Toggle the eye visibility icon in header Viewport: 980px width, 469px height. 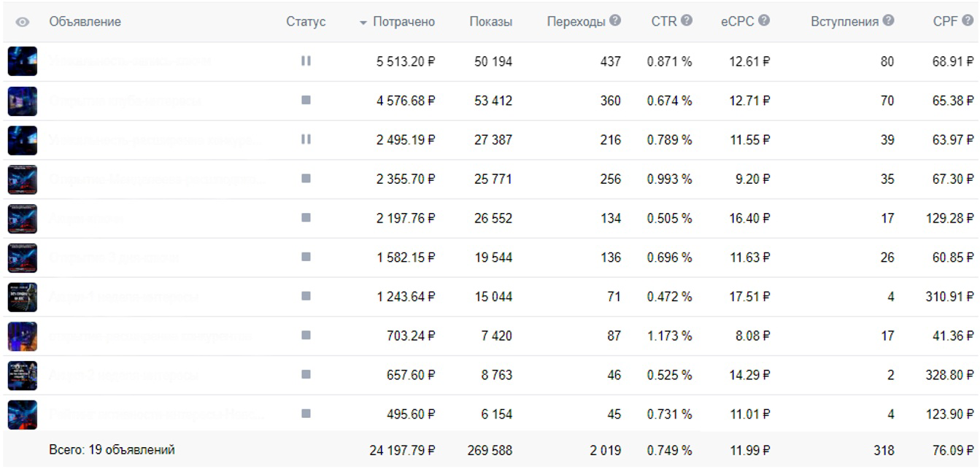coord(22,22)
